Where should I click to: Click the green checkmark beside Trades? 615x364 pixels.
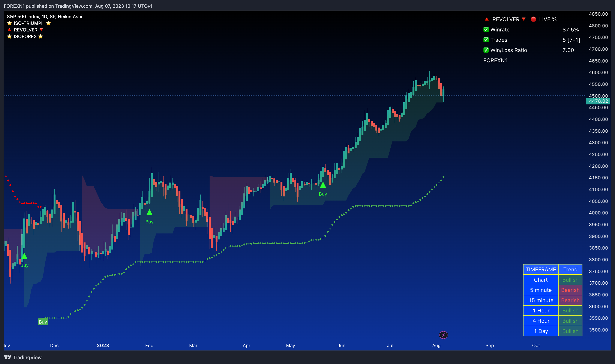(x=486, y=40)
